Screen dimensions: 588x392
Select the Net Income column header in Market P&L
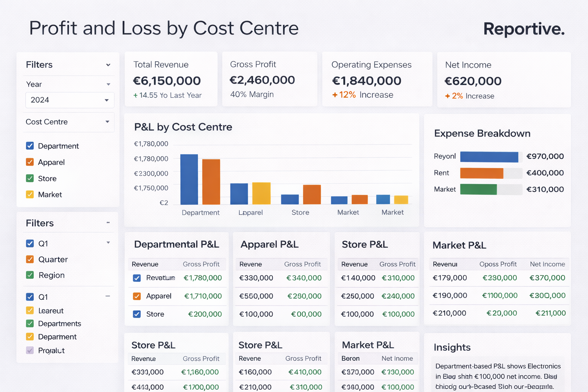click(x=547, y=264)
